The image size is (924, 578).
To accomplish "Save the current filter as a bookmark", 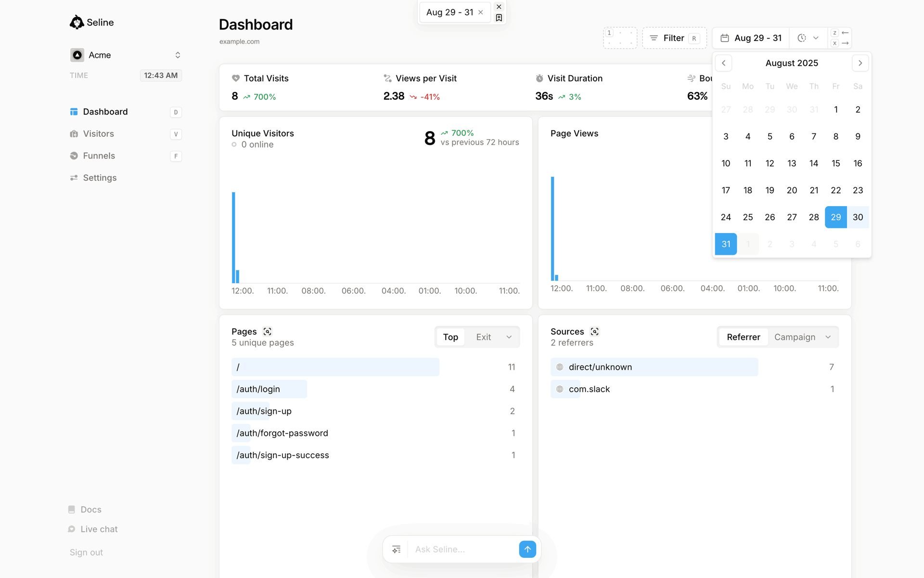I will [x=499, y=18].
